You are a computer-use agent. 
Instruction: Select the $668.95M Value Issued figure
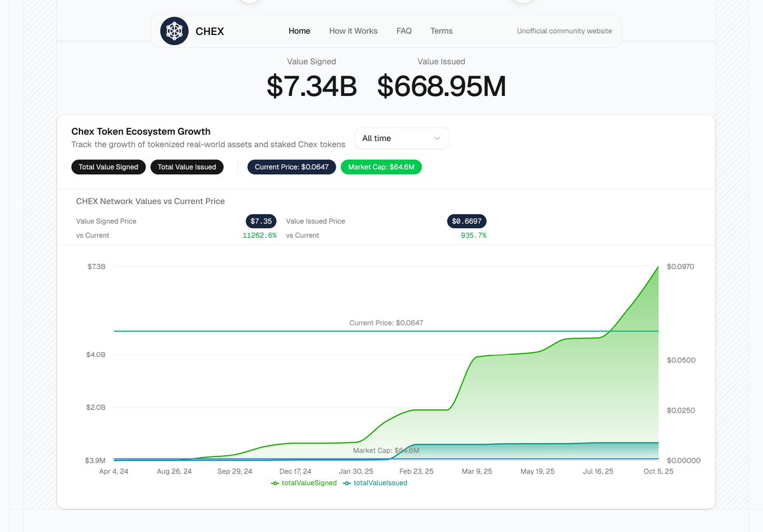click(441, 86)
